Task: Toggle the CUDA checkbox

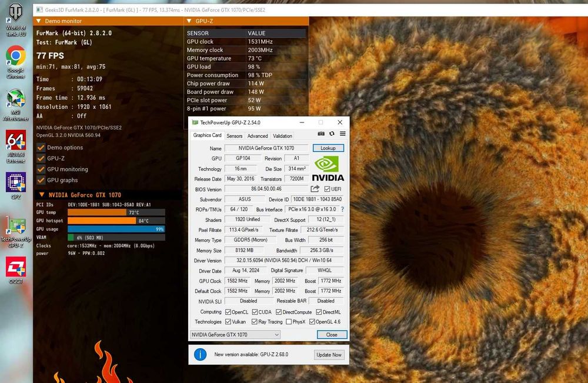Action: click(x=255, y=312)
